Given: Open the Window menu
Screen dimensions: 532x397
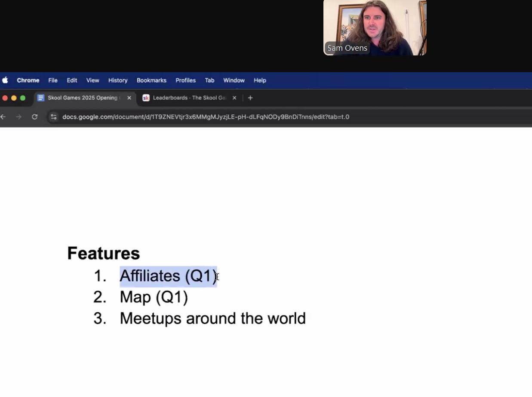Looking at the screenshot, I should 234,80.
